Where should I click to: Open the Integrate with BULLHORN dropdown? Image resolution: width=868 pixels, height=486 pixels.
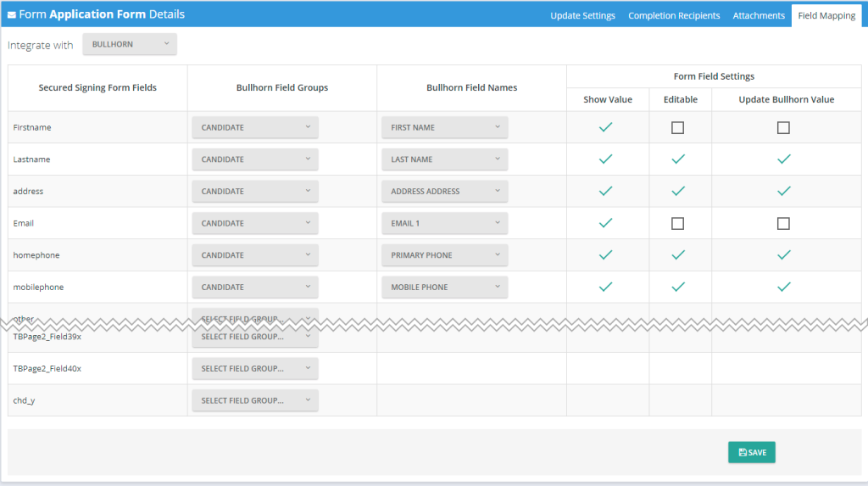coord(130,44)
